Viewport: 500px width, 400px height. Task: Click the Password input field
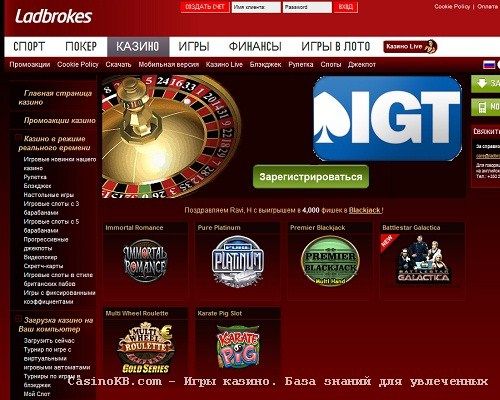coord(307,7)
